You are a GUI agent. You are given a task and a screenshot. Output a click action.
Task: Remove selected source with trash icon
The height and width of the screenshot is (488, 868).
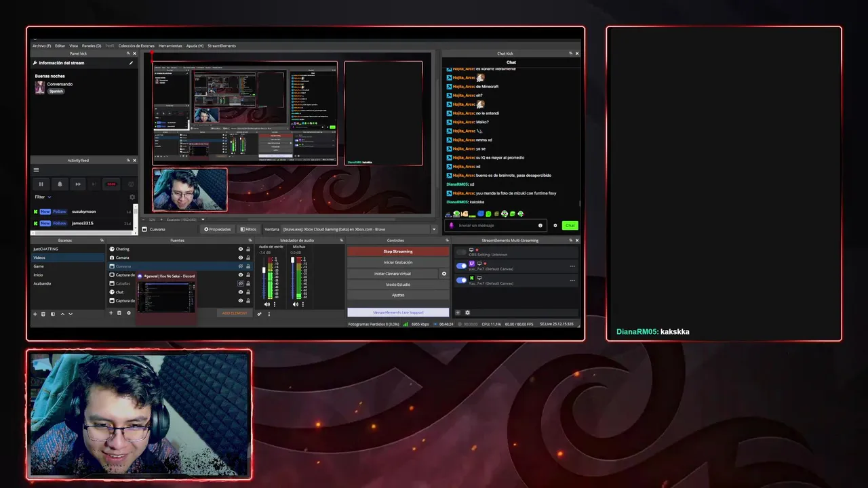(x=119, y=312)
